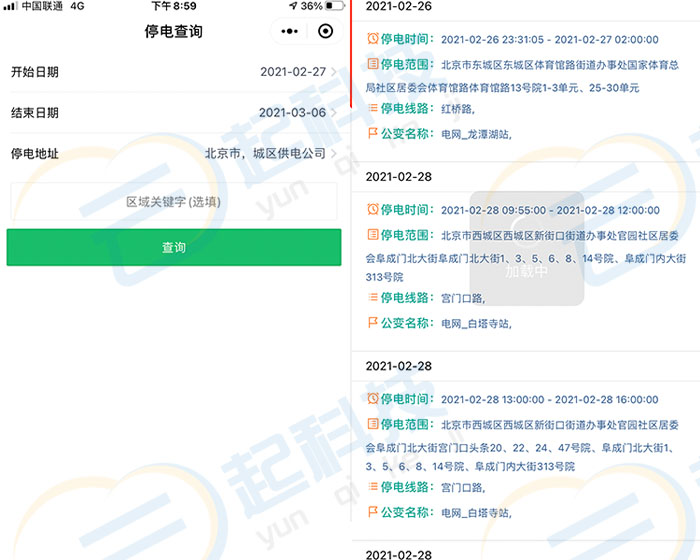The height and width of the screenshot is (560, 700).
Task: Select time 2021-02-28 13:00:00 - 16:00:00
Action: pos(550,399)
